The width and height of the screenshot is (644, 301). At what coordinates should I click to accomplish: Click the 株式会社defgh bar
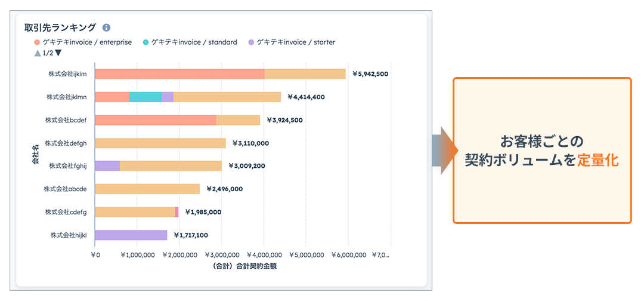click(160, 143)
